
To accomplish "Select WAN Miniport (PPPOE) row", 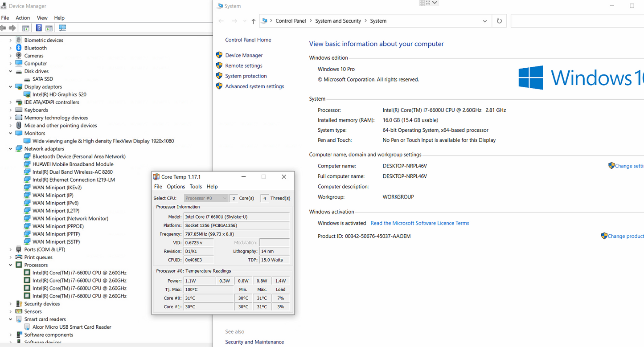I will click(x=58, y=226).
